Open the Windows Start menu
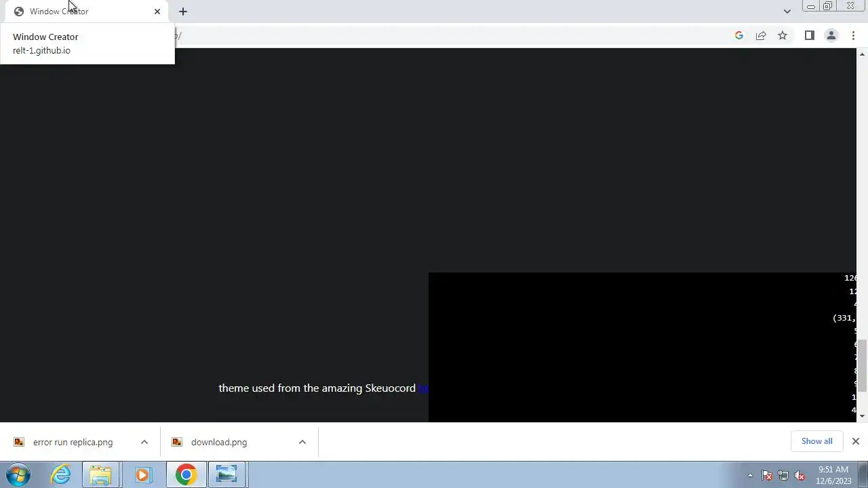This screenshot has height=488, width=868. click(x=18, y=474)
